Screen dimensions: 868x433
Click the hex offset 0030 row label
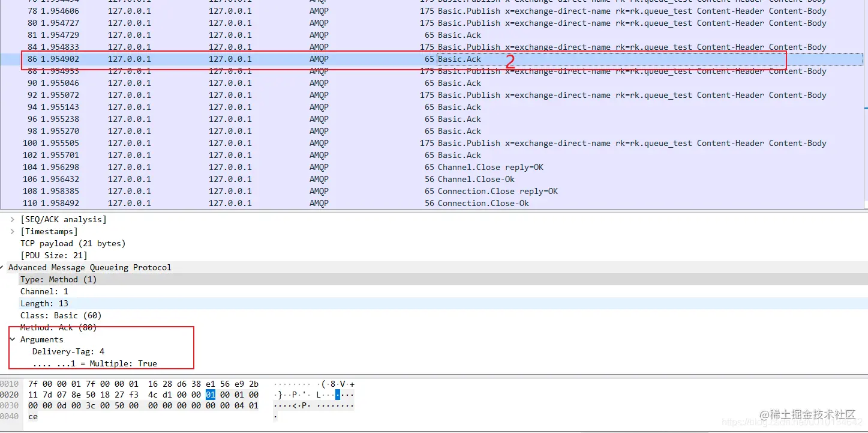click(x=9, y=405)
